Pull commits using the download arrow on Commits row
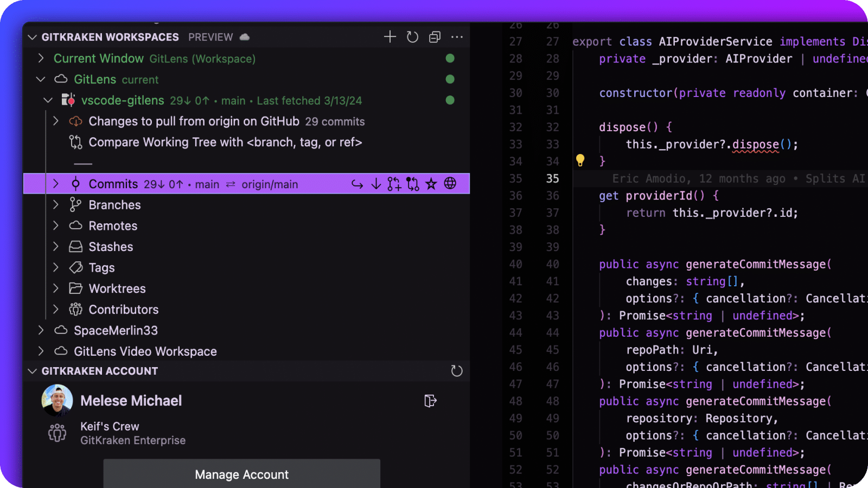The image size is (868, 488). (x=375, y=184)
